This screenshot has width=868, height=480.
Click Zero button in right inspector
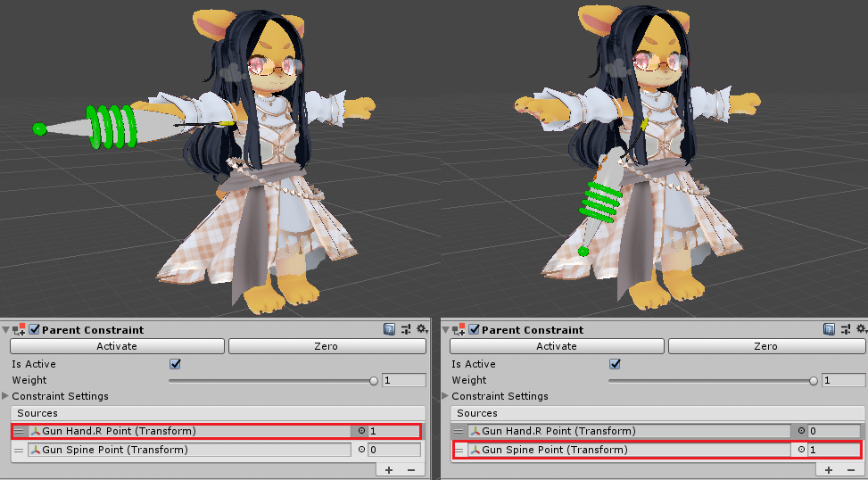pyautogui.click(x=766, y=346)
